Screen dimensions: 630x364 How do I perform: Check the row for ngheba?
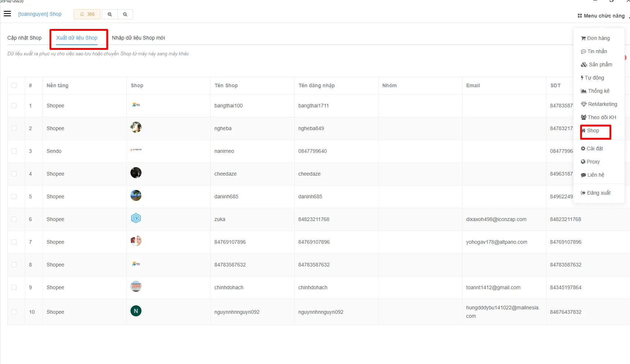point(14,128)
